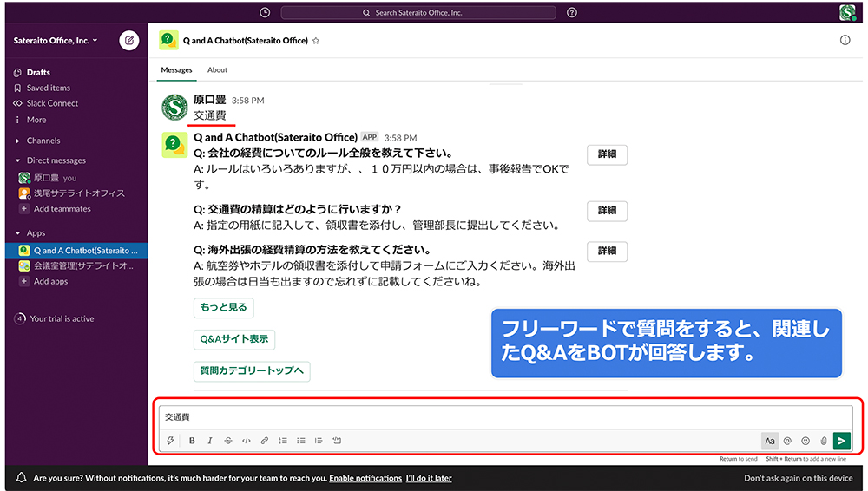868x491 pixels.
Task: Click the notification bell icon in banner
Action: 21,478
